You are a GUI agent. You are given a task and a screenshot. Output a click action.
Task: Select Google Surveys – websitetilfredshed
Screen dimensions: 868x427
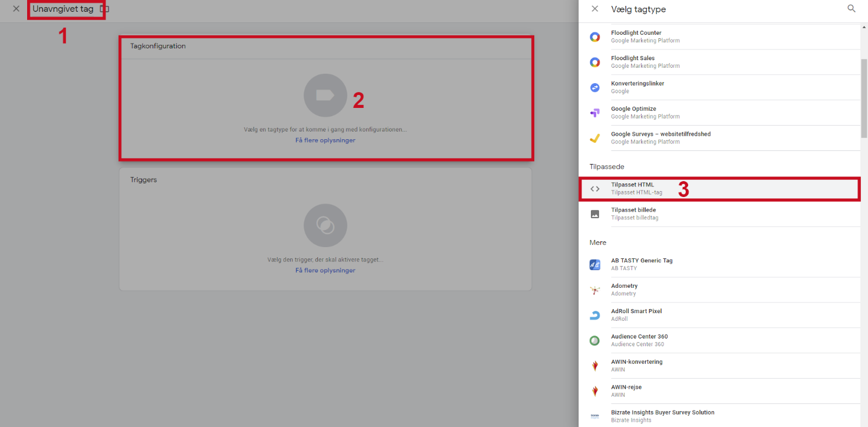[x=660, y=137]
